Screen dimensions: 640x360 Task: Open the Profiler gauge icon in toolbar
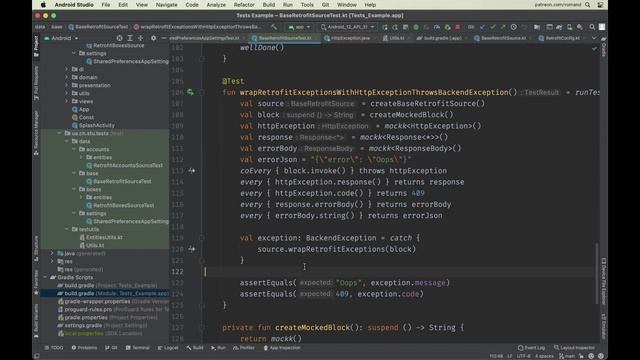point(437,27)
